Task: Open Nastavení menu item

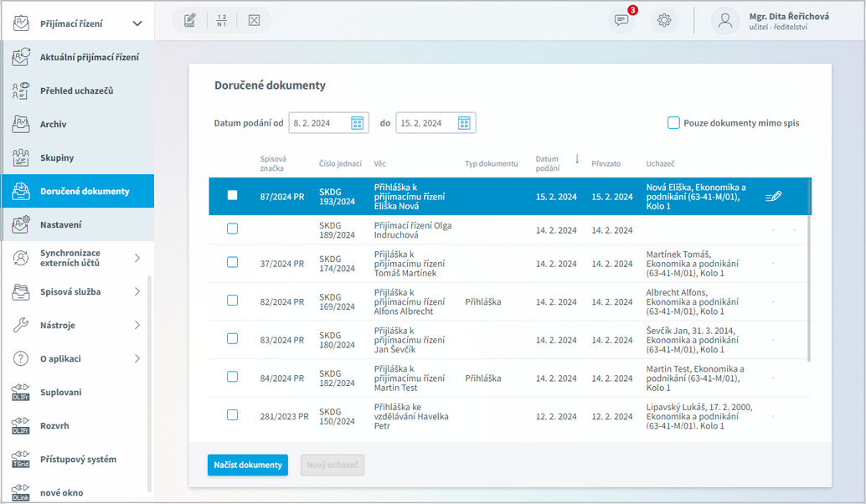Action: click(x=77, y=224)
